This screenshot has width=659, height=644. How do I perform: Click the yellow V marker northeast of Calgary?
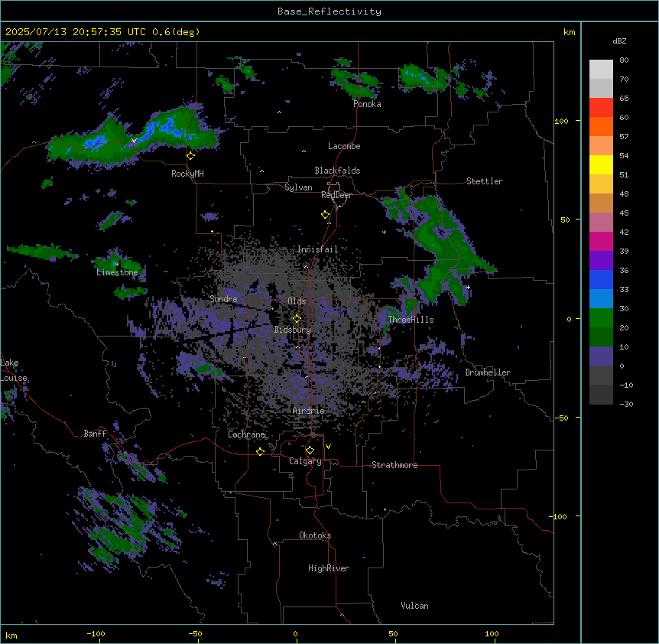coord(328,447)
